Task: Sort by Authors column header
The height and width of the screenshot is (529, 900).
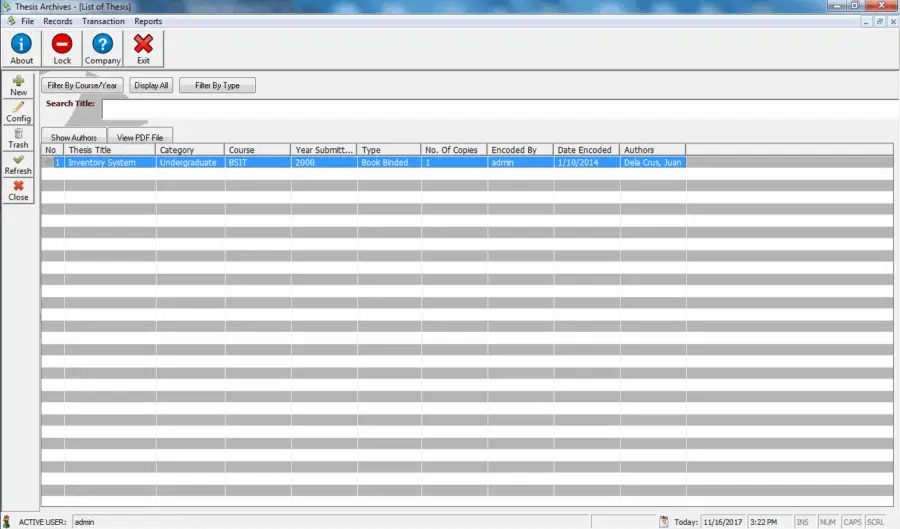Action: pyautogui.click(x=653, y=150)
